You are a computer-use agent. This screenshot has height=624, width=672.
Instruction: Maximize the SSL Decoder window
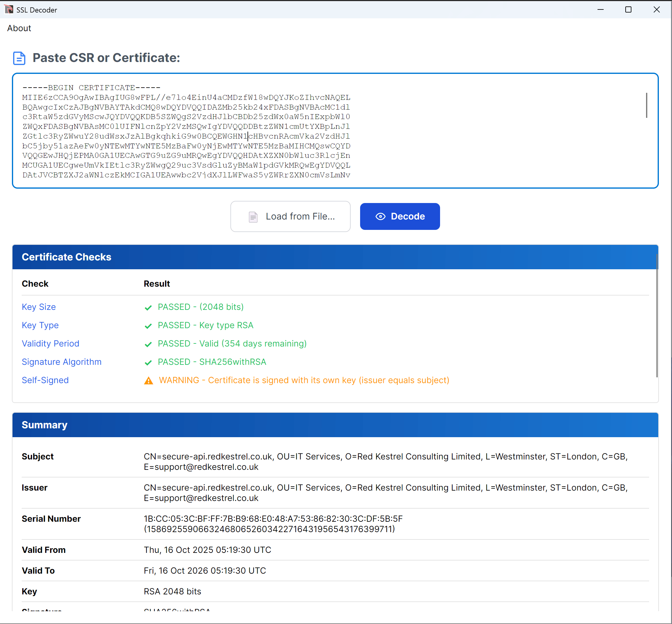tap(628, 9)
